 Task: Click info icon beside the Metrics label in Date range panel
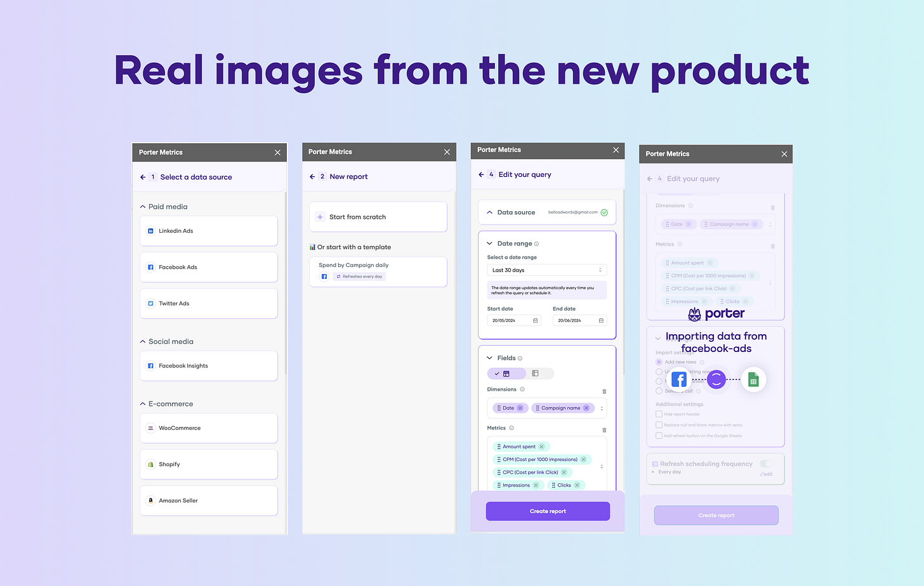click(511, 428)
